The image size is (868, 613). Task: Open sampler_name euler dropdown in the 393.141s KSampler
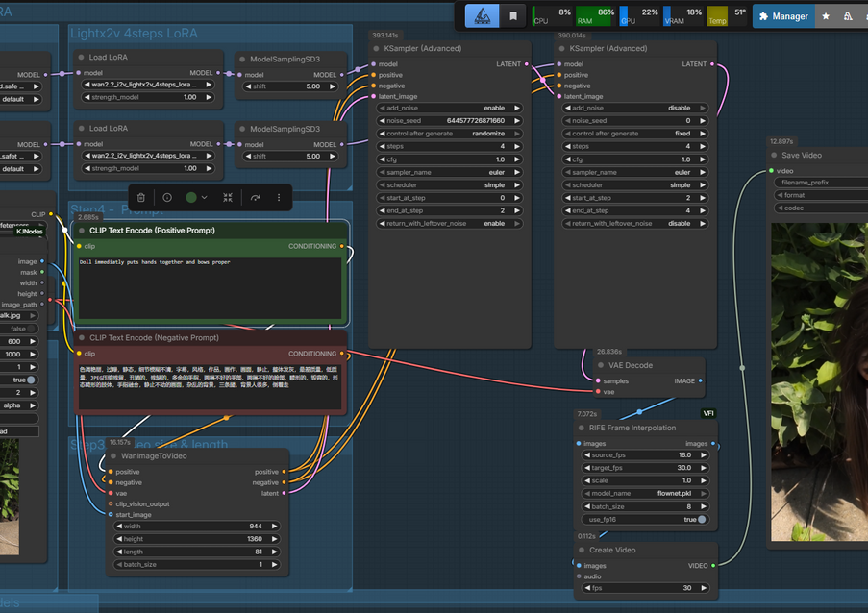point(449,172)
